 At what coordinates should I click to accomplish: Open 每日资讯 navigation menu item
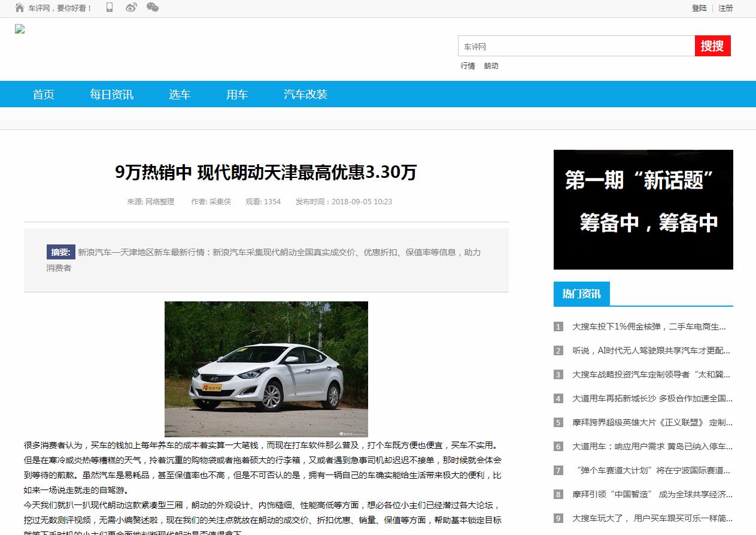[111, 94]
